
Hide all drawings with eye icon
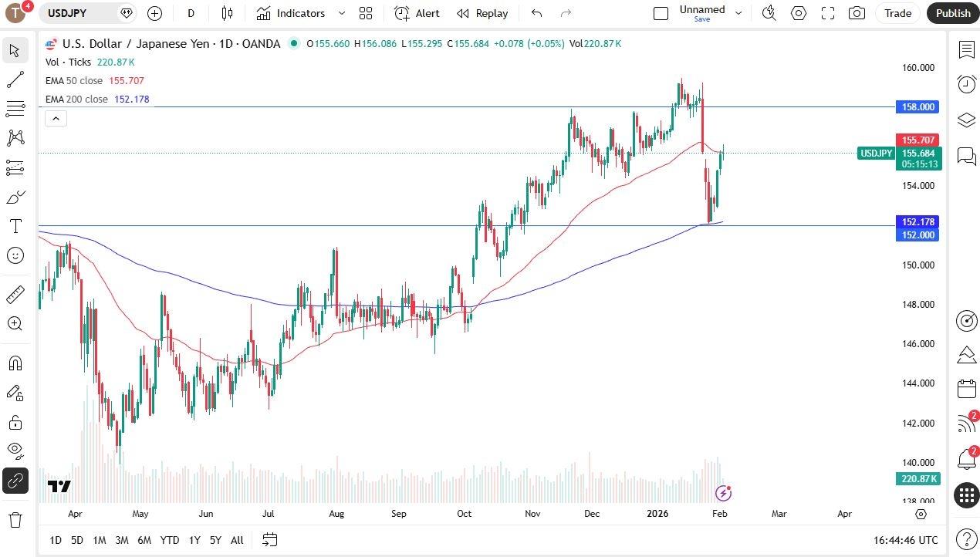click(15, 450)
